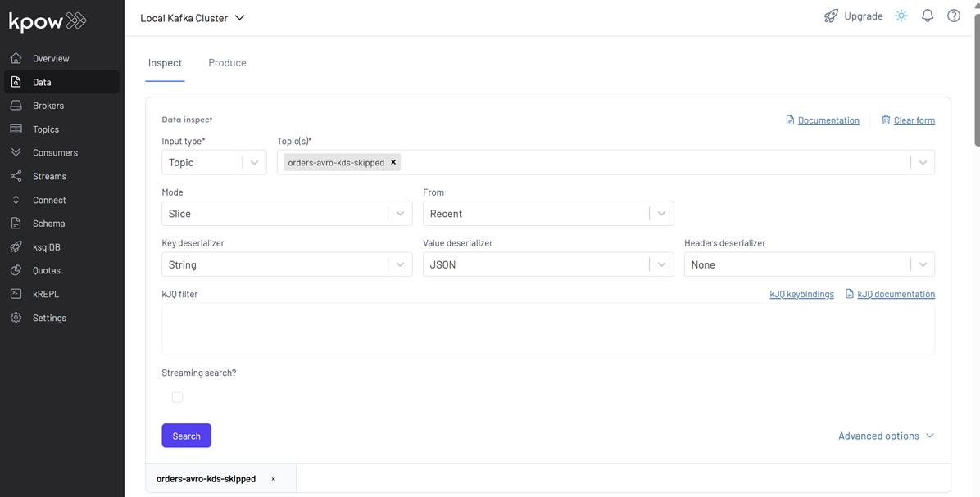Open Settings gear icon

pos(16,317)
